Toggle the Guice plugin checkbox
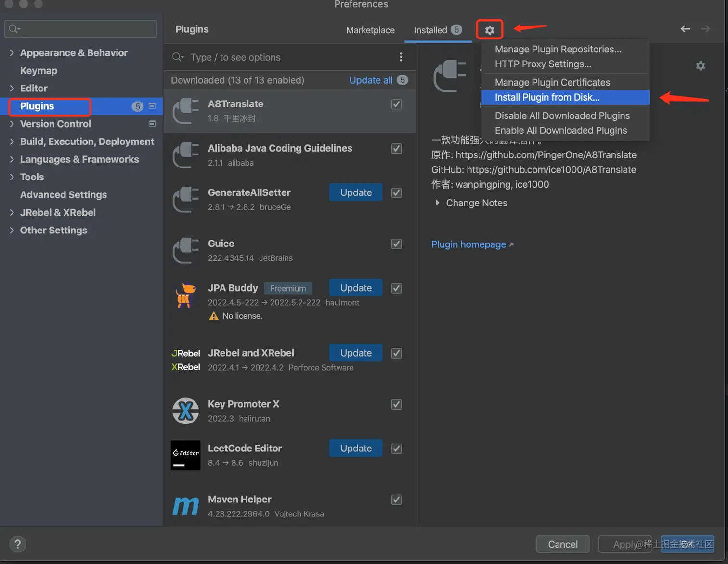Viewport: 728px width, 564px height. [x=396, y=244]
